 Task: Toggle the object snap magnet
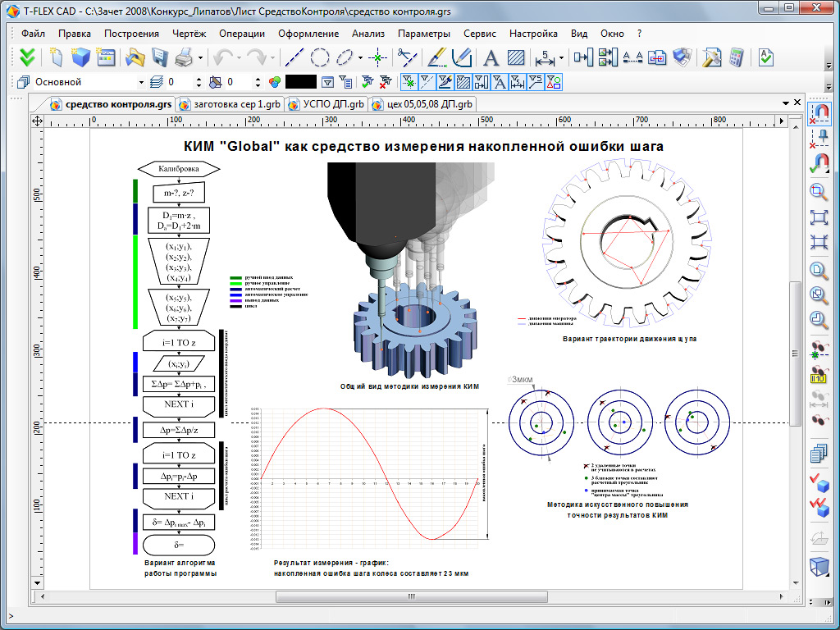point(819,113)
